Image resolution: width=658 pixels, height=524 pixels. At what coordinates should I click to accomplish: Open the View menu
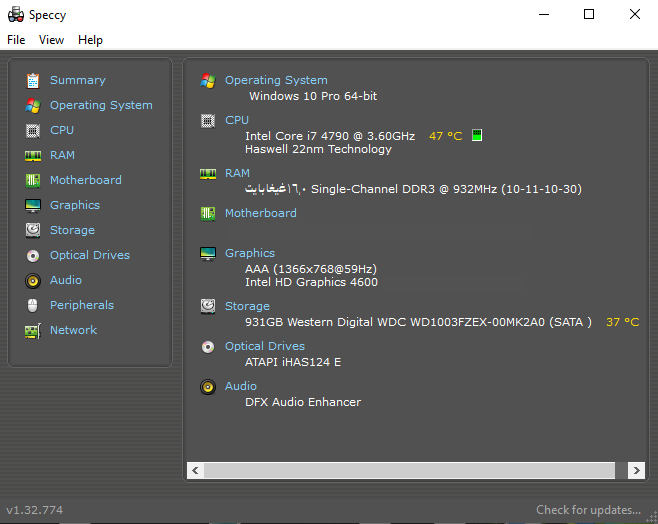(x=51, y=40)
